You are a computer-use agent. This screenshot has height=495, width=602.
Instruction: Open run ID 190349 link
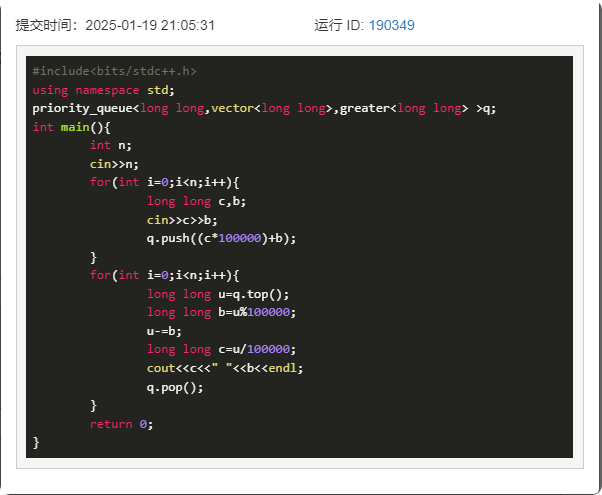pyautogui.click(x=391, y=25)
